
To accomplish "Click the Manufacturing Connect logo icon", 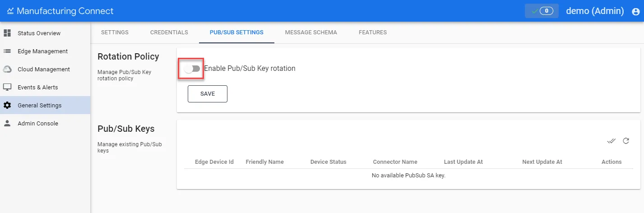I will tap(10, 11).
